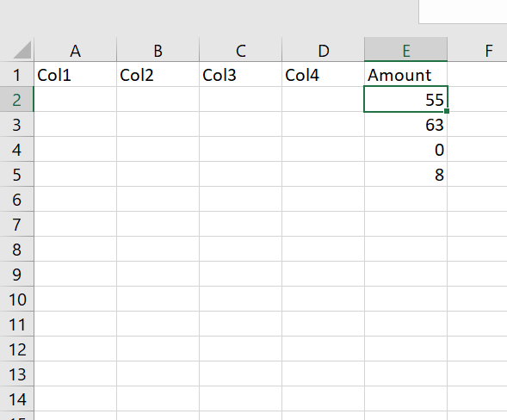Select row 9 header
This screenshot has width=507, height=420.
[x=17, y=274]
